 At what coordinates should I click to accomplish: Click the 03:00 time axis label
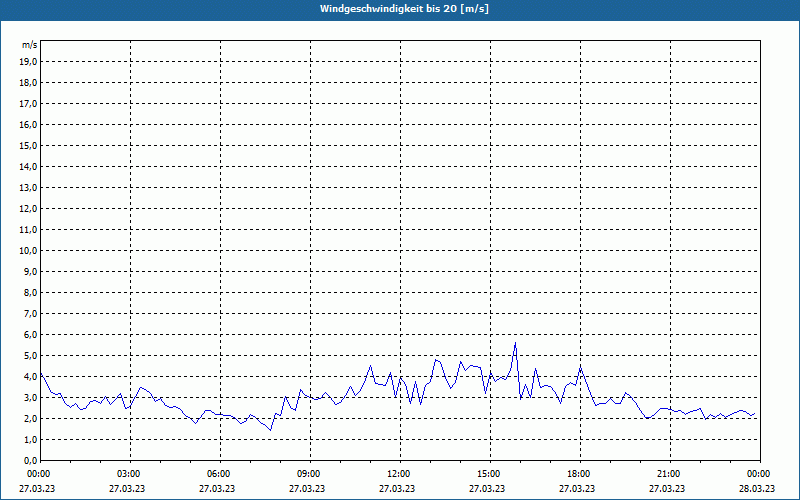tap(130, 474)
